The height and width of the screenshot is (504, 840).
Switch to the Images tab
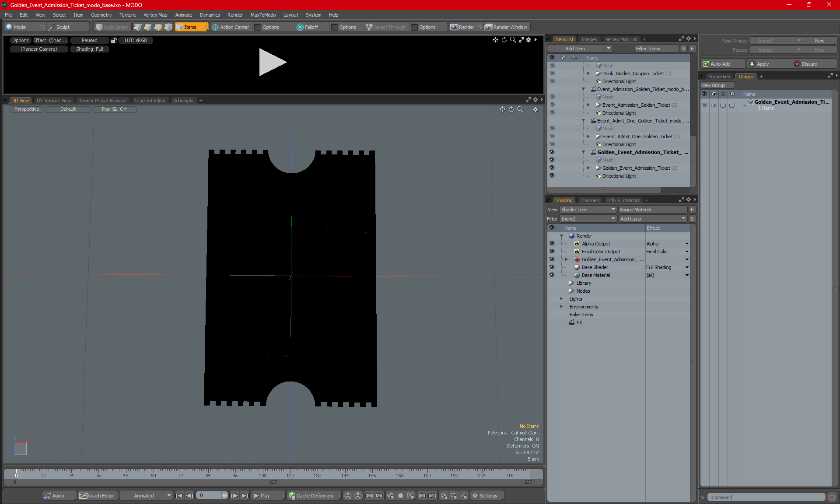click(588, 39)
